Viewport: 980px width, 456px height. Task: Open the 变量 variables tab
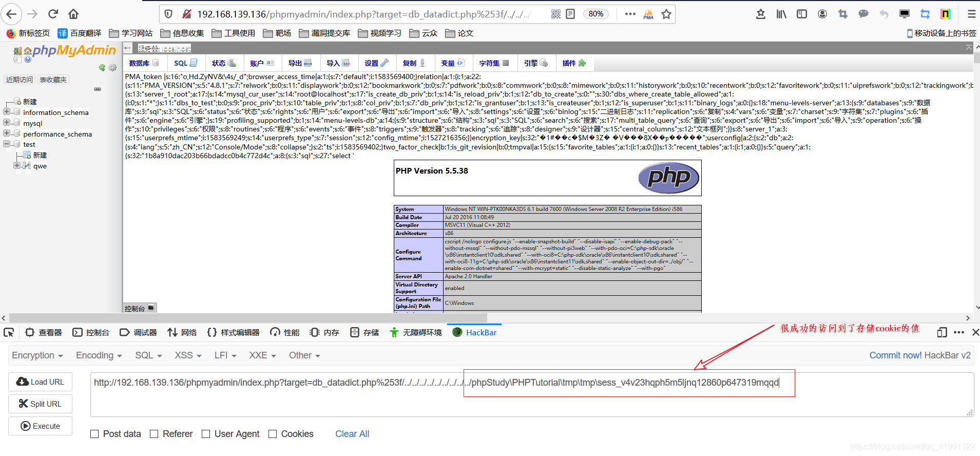(x=452, y=63)
